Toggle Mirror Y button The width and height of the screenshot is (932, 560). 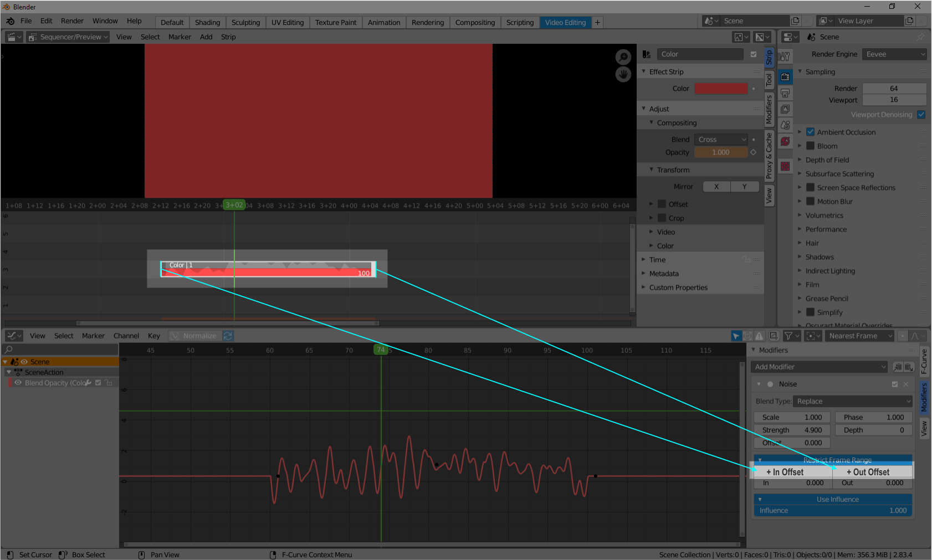point(744,187)
